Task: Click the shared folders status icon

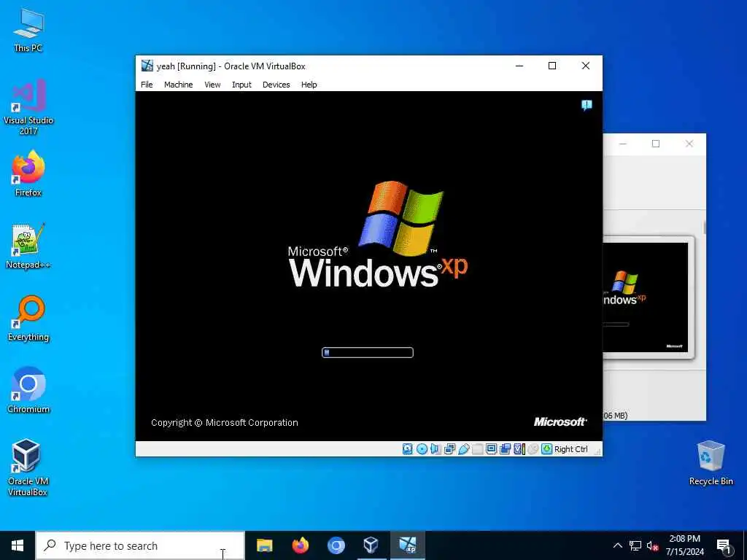Action: tap(477, 449)
